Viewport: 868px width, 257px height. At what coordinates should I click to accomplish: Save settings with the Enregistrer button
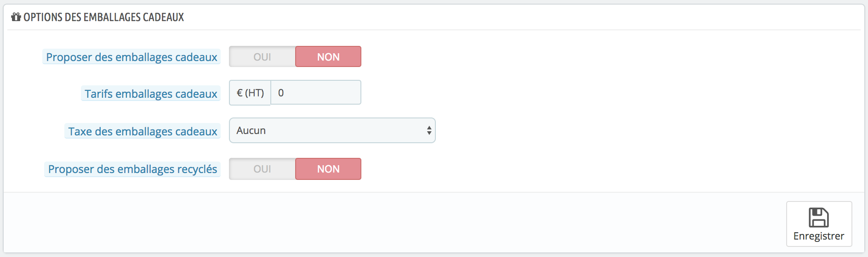point(819,224)
